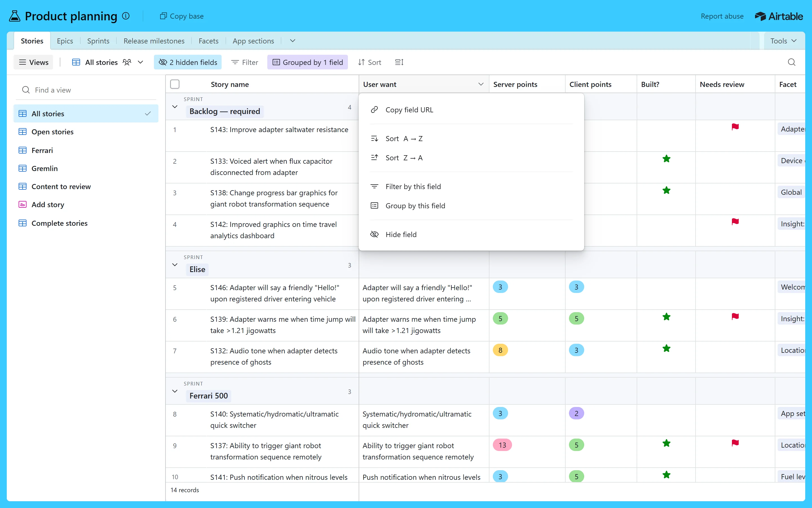Collapse the Ferrari 500 sprint group
This screenshot has width=812, height=508.
pos(175,391)
